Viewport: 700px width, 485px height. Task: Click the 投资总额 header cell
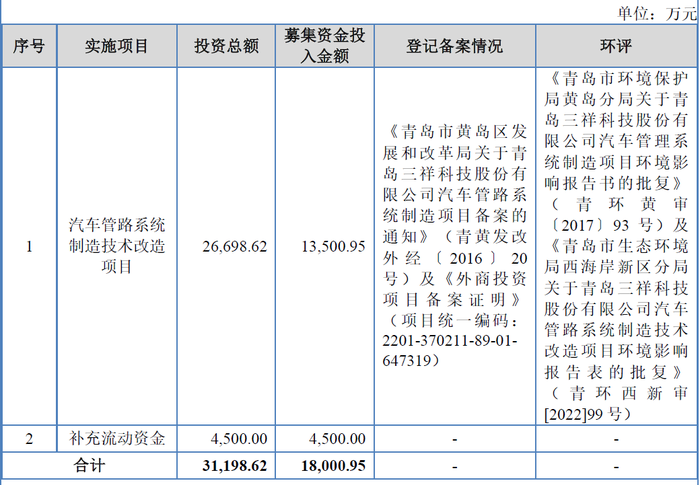tap(226, 46)
